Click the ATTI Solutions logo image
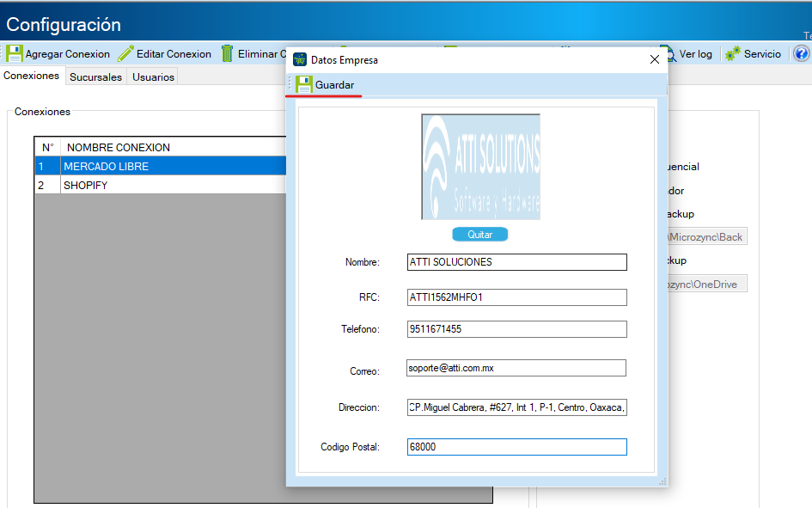This screenshot has height=508, width=812. click(481, 167)
